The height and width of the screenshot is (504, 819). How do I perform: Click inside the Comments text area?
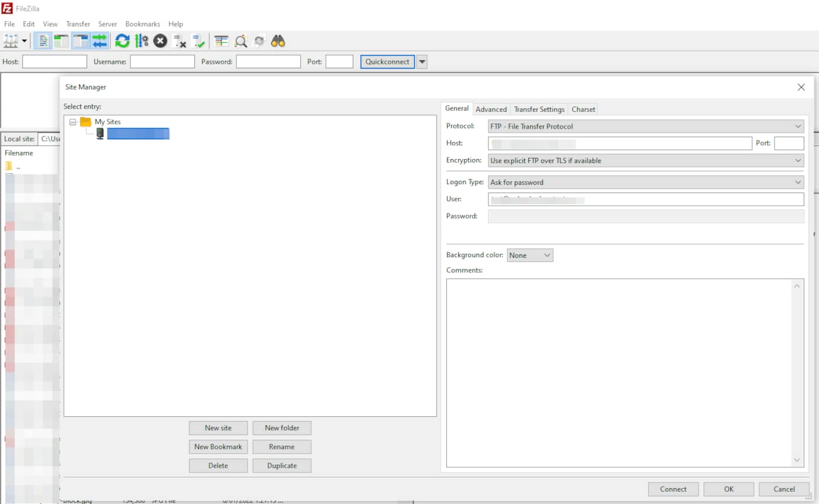tap(620, 373)
